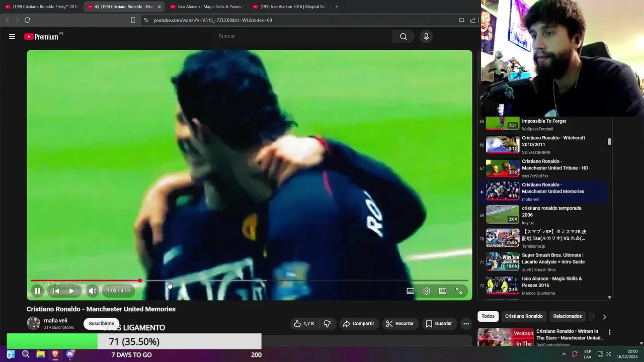Focus the Buscar search field
Screen dimensions: 644x362
[303, 37]
